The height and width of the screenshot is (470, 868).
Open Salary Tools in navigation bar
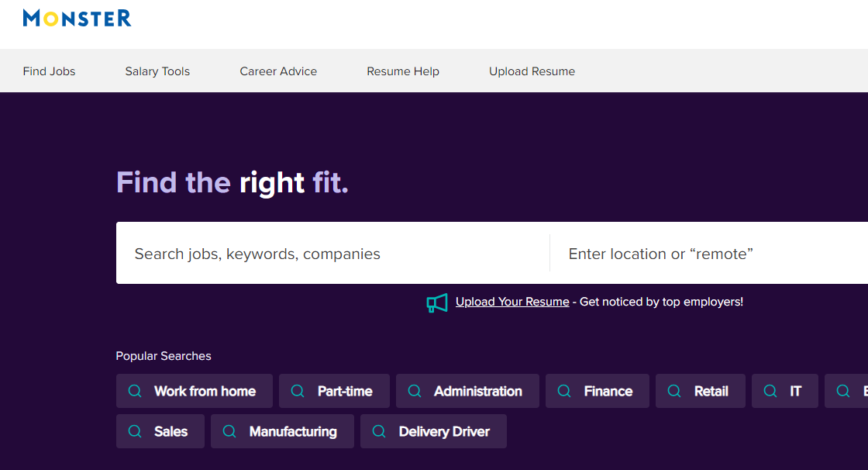157,71
